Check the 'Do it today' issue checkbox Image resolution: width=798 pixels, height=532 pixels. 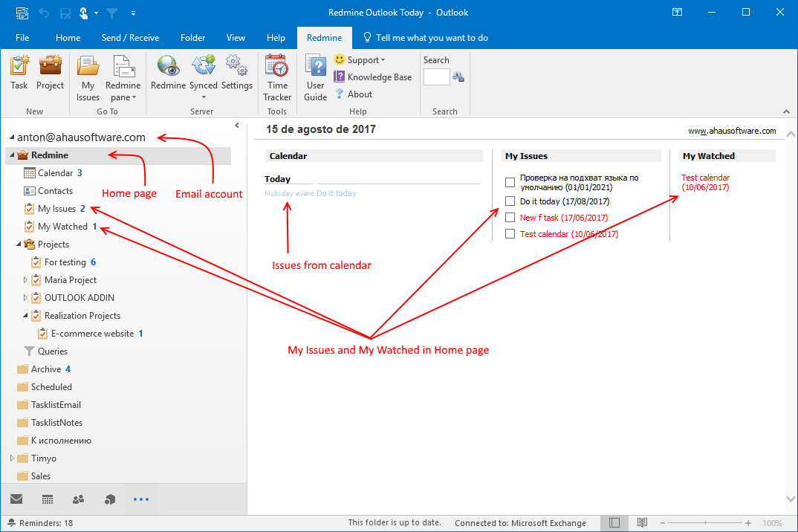pos(510,201)
